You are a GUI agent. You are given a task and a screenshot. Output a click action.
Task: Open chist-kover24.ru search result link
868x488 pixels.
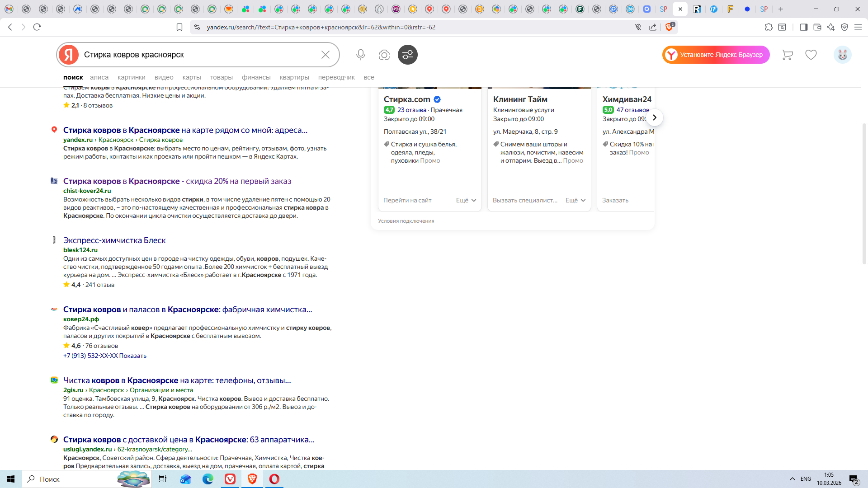(177, 181)
